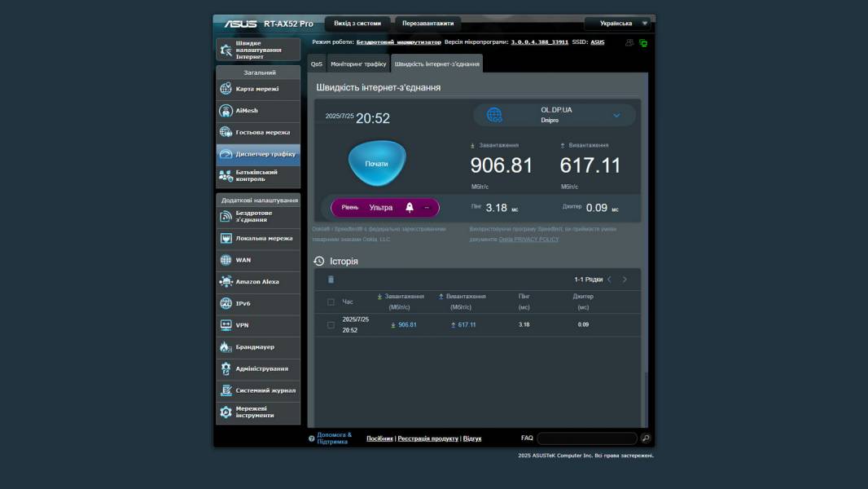Tick the checkbox for the 20:52 history row
Viewport: 868px width, 489px height.
click(x=331, y=325)
